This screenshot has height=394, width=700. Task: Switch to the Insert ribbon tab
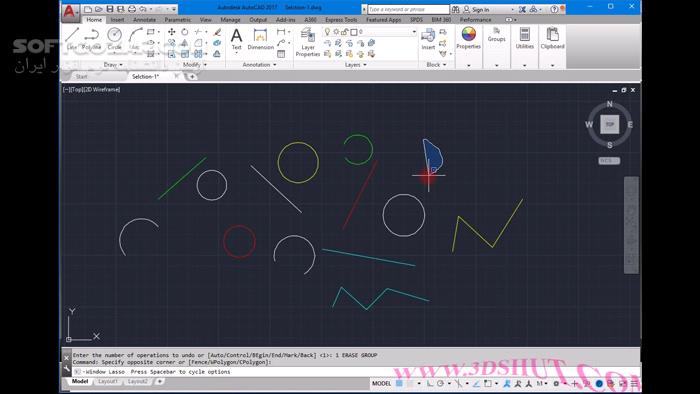click(117, 20)
